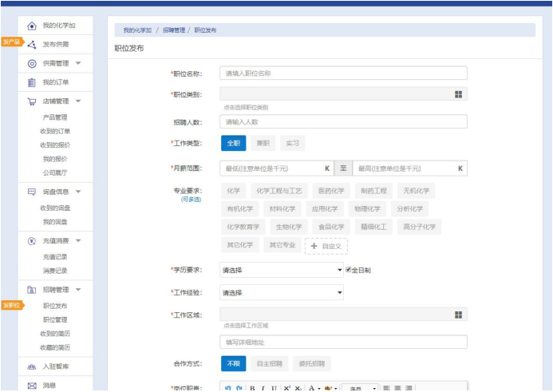This screenshot has height=392, width=553.
Task: Toggle the 全日制 checkbox
Action: coord(349,270)
